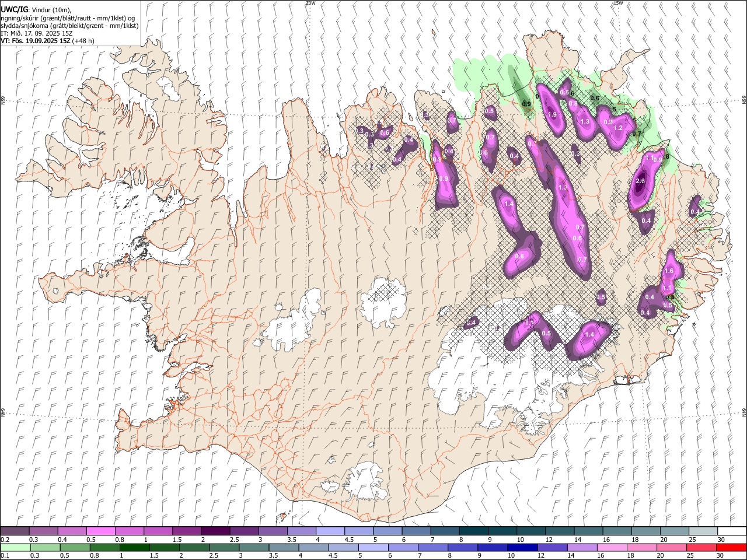This screenshot has height=560, width=747.
Task: Click the '0.2' label in snow legend
Action: coord(5,540)
